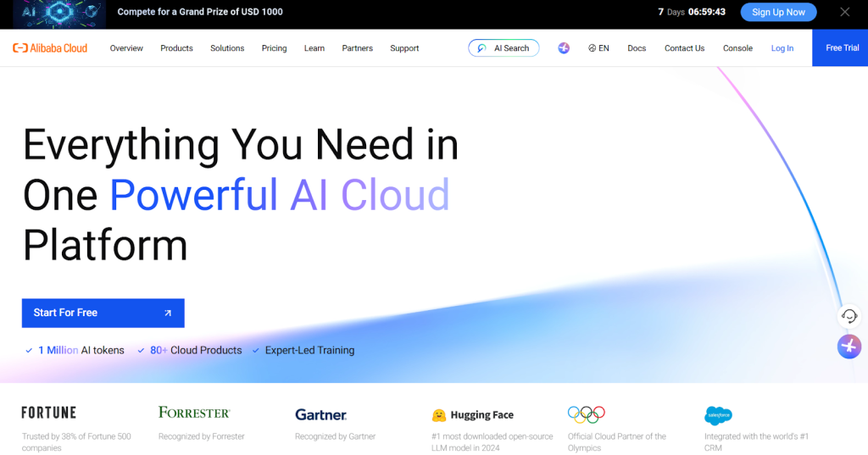
Task: Click the Olympics rings logo
Action: (x=587, y=414)
